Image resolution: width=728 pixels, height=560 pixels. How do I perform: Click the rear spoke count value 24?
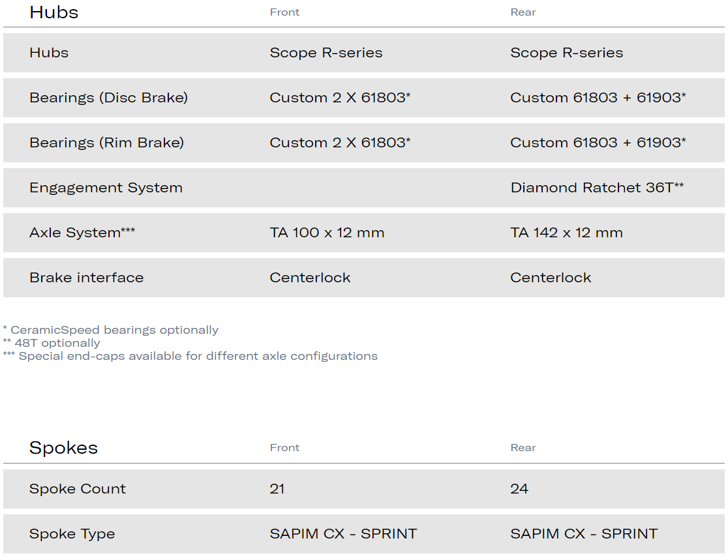click(x=517, y=489)
